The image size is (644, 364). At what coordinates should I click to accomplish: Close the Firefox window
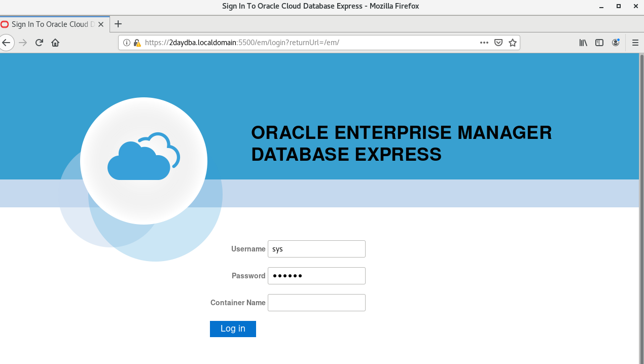tap(635, 6)
